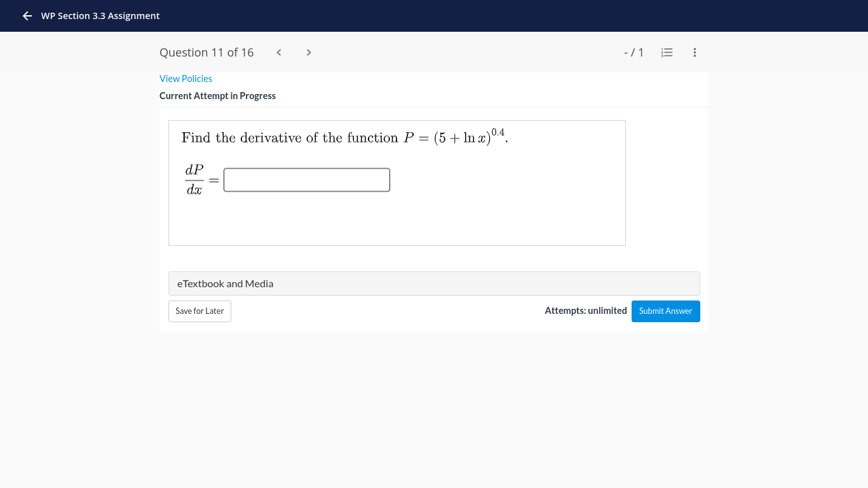This screenshot has width=868, height=488.
Task: Click the Question 11 of 16 label
Action: click(207, 52)
